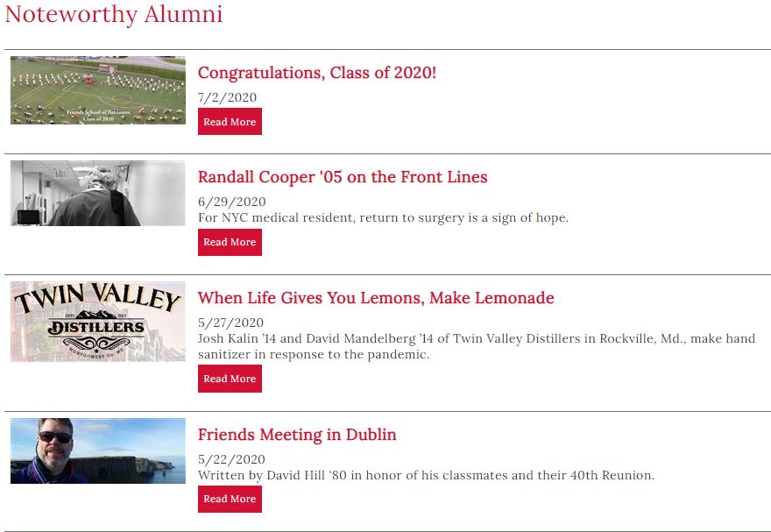
Task: Click the NYC medical resident summary text
Action: coord(383,218)
